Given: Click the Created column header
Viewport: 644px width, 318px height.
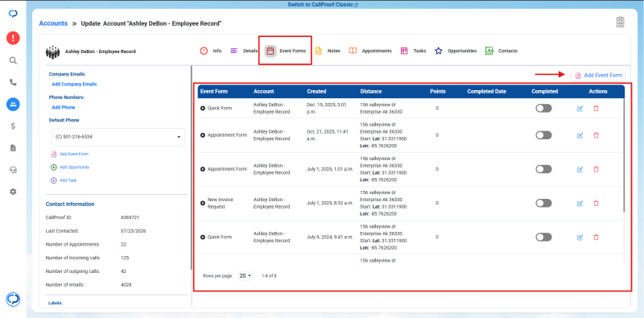Looking at the screenshot, I should pos(316,91).
